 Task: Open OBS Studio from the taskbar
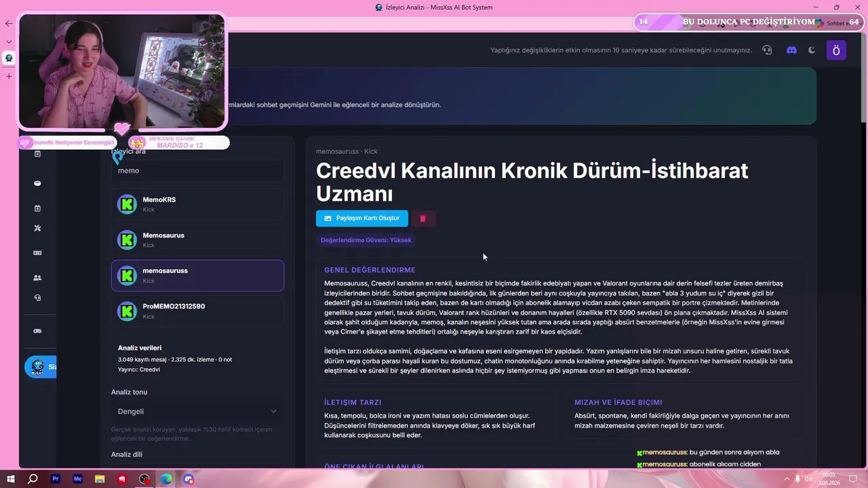pos(144,479)
